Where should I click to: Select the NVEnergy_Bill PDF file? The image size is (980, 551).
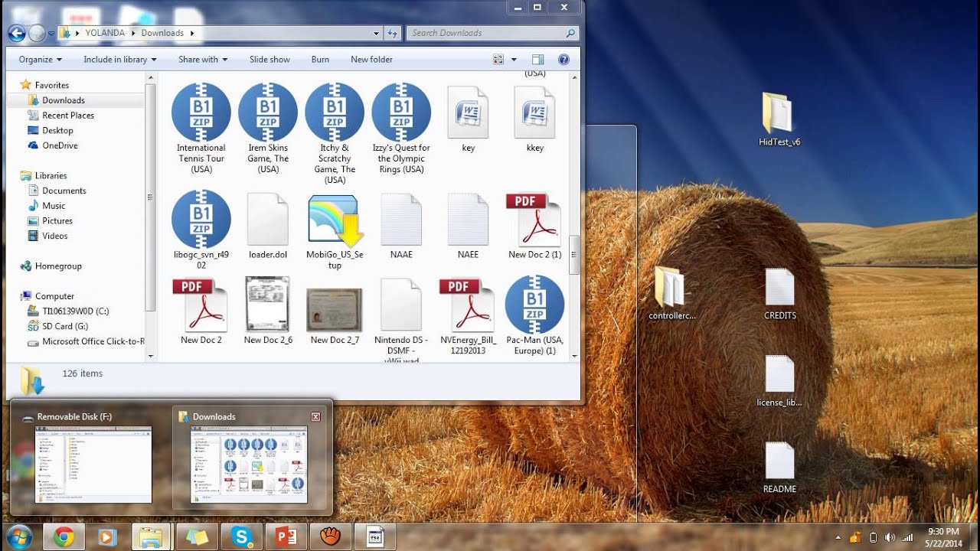(468, 316)
